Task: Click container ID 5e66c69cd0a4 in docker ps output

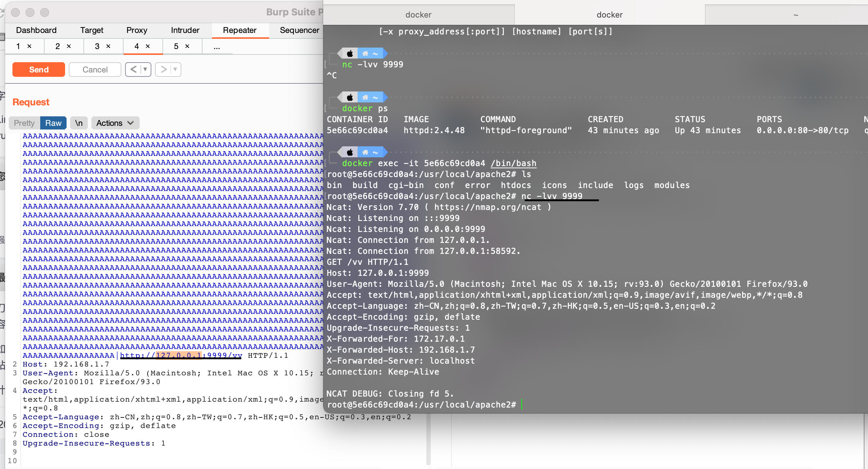Action: [357, 131]
